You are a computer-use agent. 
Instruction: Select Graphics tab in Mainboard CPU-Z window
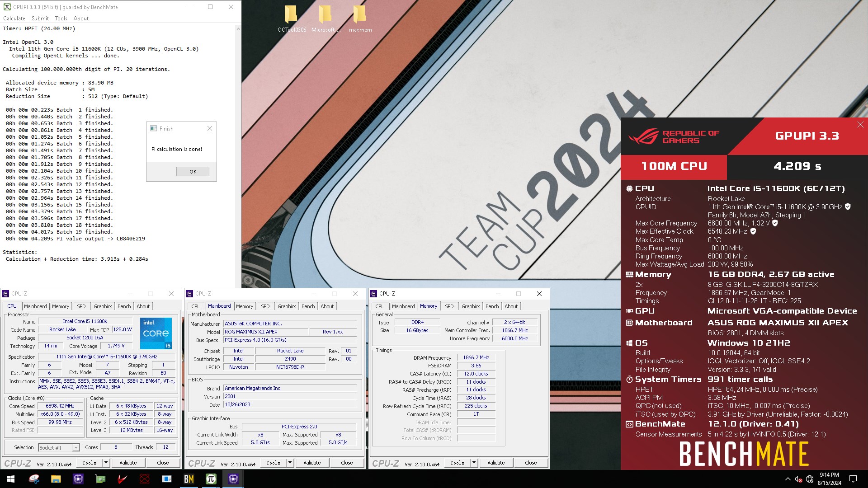(287, 306)
